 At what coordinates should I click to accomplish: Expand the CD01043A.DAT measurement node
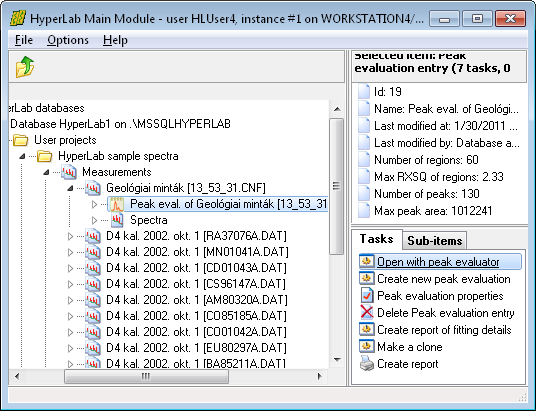(70, 268)
